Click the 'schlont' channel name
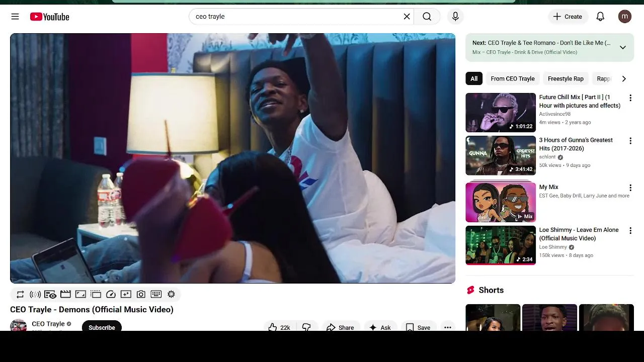644x362 pixels. 547,157
